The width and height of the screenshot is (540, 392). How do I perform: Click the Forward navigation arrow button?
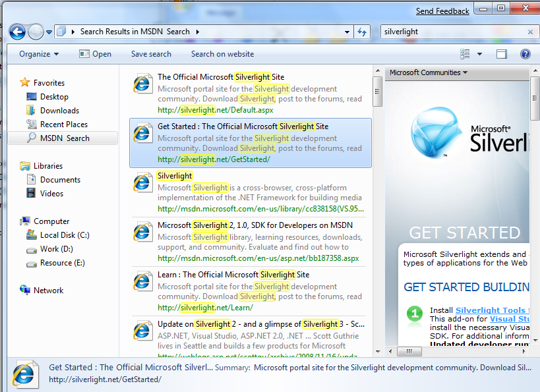36,32
